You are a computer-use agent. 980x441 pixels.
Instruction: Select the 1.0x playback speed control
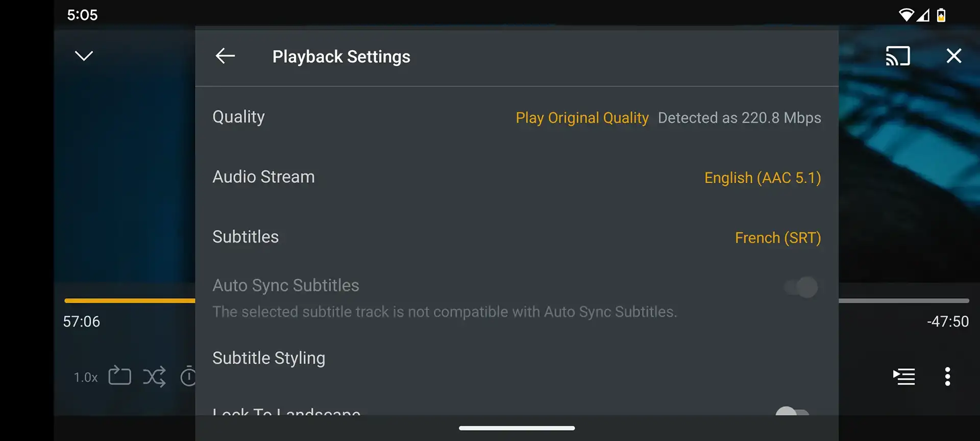pos(85,377)
